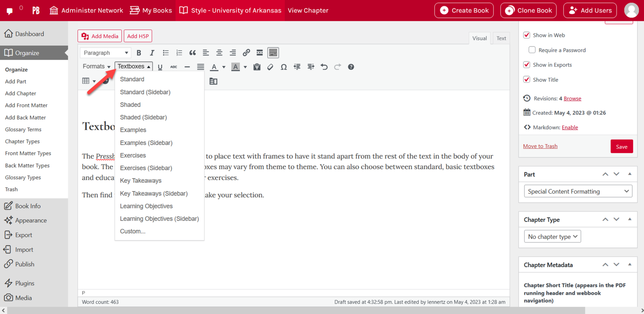Undo the last edit

point(324,67)
